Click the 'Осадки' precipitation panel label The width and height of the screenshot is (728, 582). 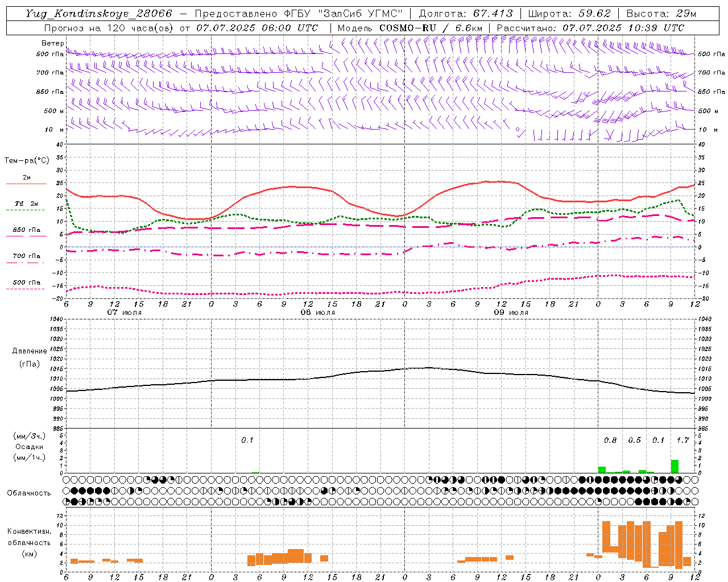click(x=29, y=447)
